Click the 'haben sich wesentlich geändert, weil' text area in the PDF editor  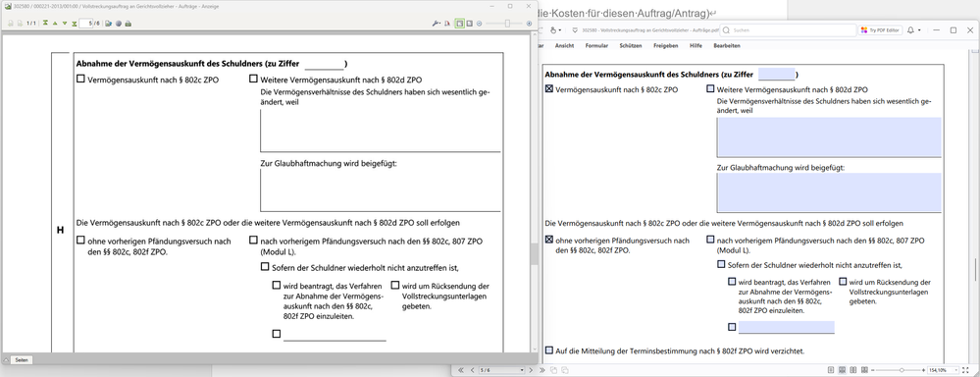point(829,136)
